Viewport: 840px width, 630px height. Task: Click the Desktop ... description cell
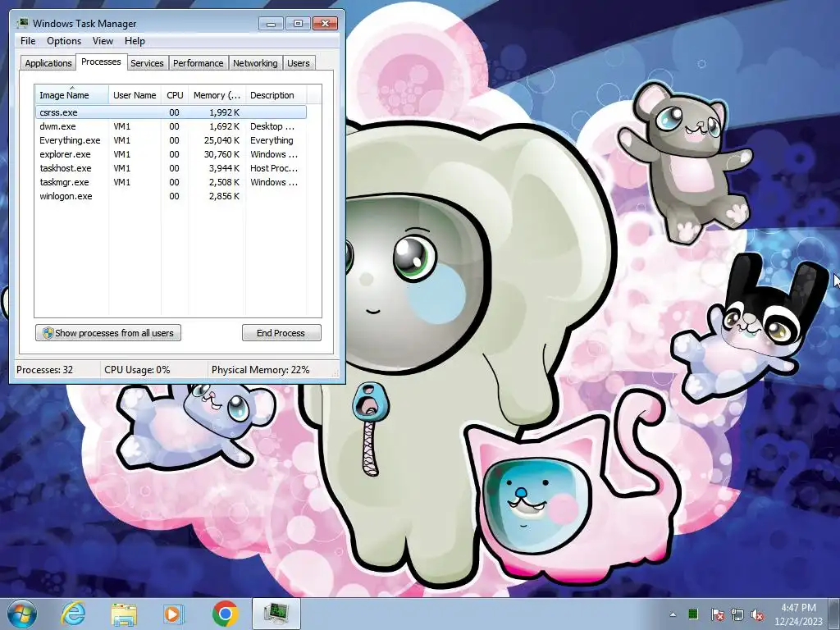pos(272,126)
